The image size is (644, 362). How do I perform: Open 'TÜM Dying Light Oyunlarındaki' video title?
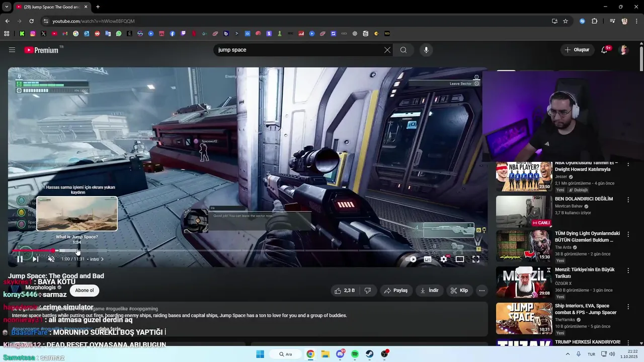(587, 237)
